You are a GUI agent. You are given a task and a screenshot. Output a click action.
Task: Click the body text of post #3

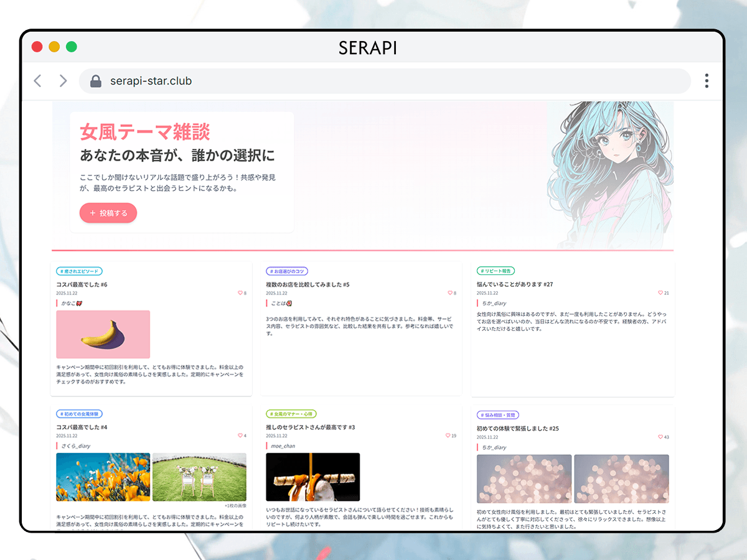(x=361, y=516)
